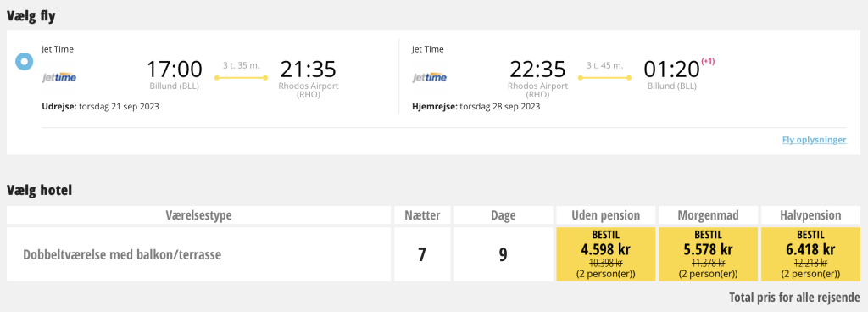The width and height of the screenshot is (868, 312).
Task: Click the outbound Jettime airline logo
Action: point(59,77)
